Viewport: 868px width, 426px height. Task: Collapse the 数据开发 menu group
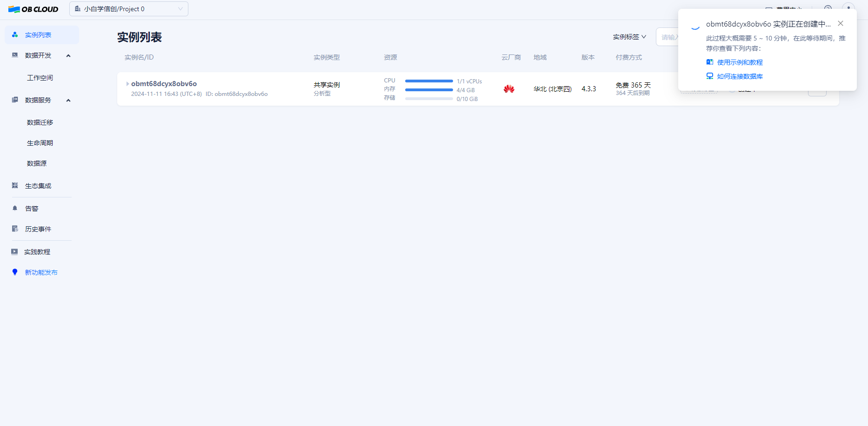68,55
